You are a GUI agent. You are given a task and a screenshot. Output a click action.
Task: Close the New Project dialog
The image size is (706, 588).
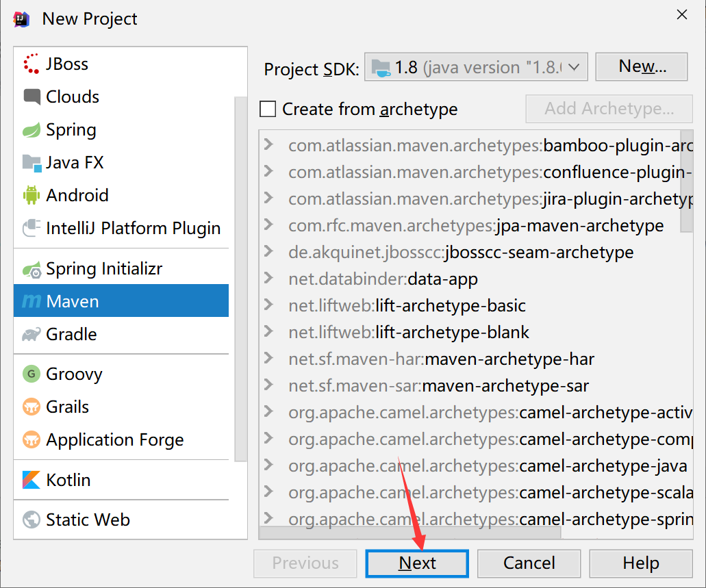coord(681,15)
